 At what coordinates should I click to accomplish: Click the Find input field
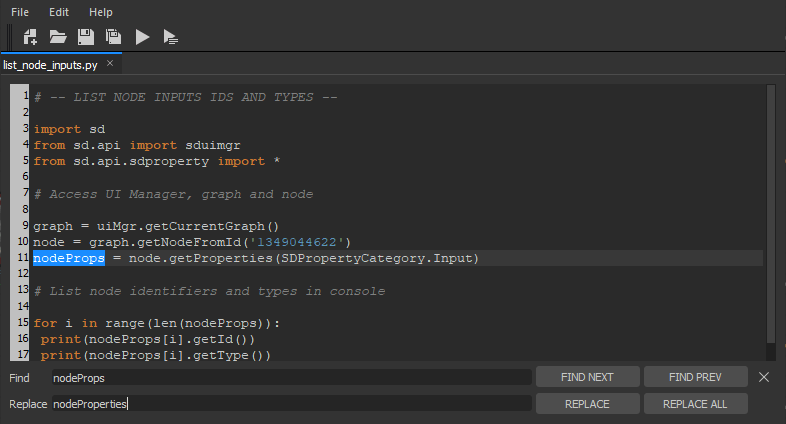pos(290,378)
